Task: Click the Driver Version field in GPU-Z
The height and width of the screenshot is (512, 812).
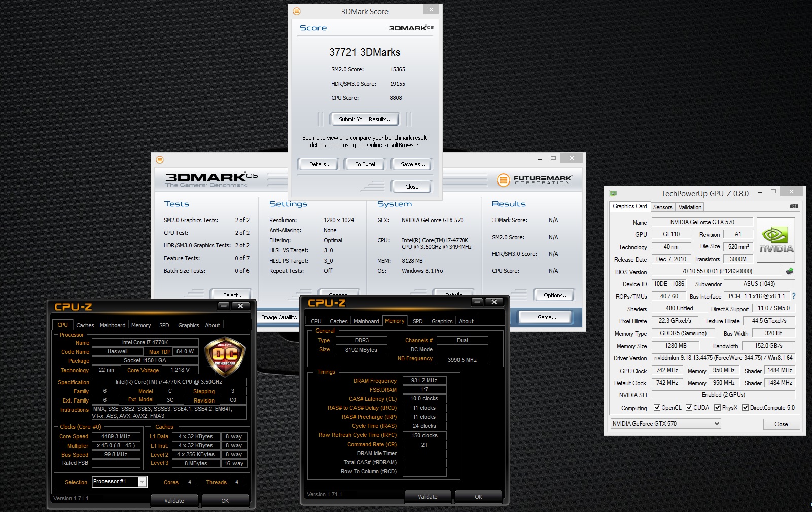Action: click(x=723, y=358)
